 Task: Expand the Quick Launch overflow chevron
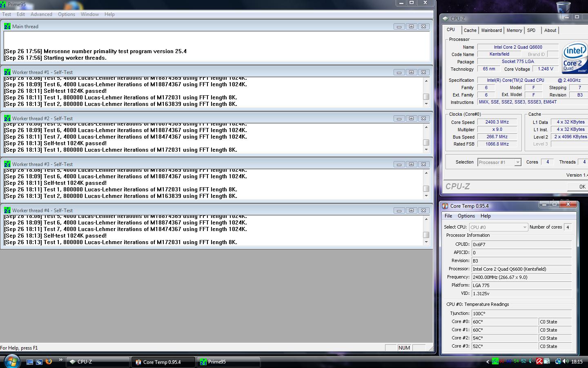coord(61,360)
